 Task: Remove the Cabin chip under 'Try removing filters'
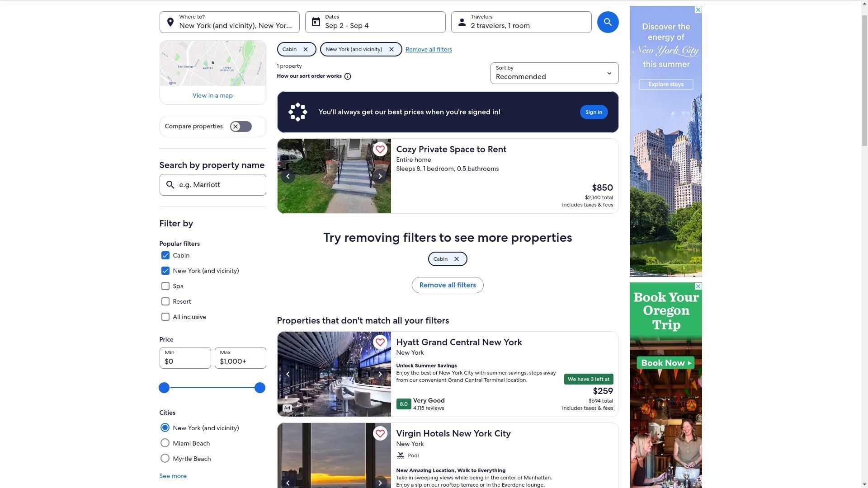coord(457,259)
